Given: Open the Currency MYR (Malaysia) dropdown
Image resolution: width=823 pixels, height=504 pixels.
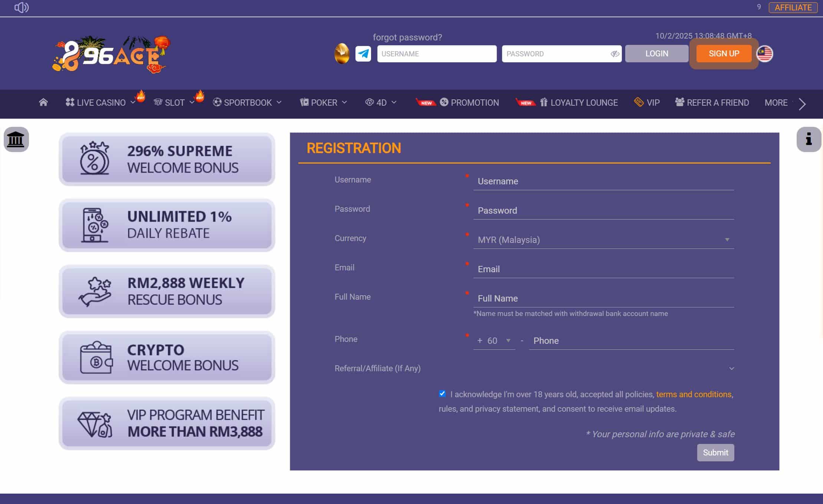Looking at the screenshot, I should click(x=603, y=240).
